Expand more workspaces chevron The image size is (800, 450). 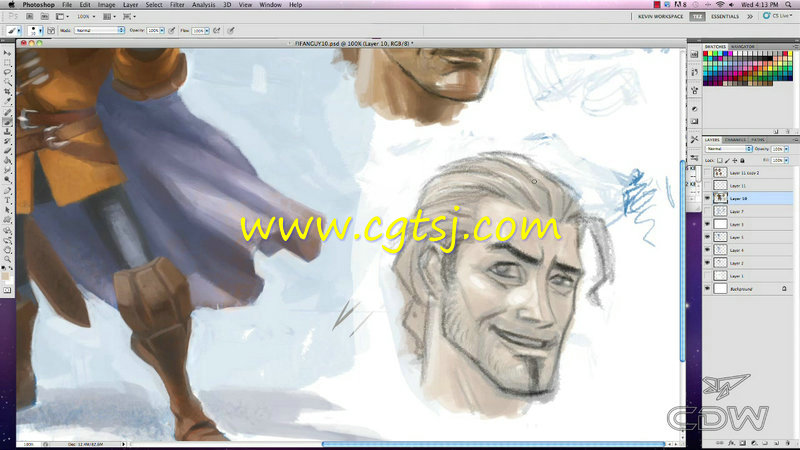(x=749, y=16)
